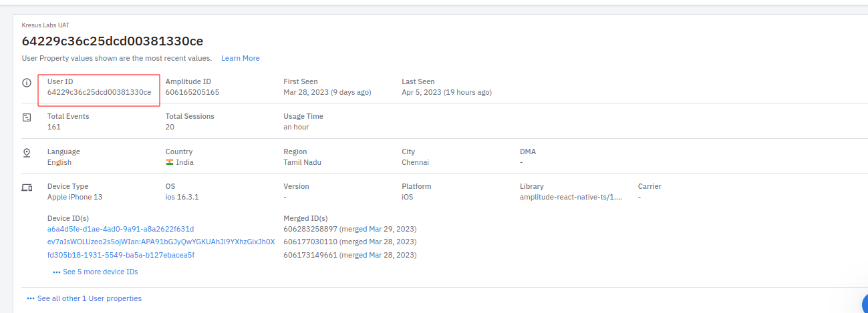868x313 pixels.
Task: Open device ID a6a4d5fe-d1ae-4ad0-9a91-a8a2622f631d
Action: (120, 229)
